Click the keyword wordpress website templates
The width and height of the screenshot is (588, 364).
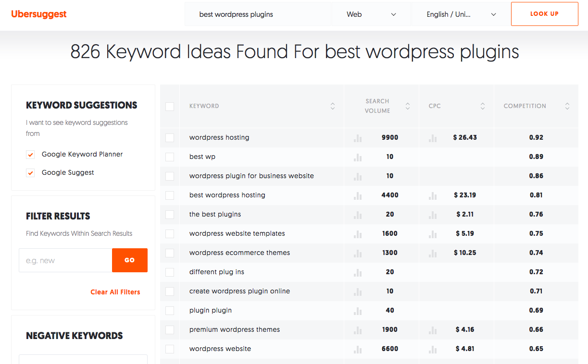237,233
